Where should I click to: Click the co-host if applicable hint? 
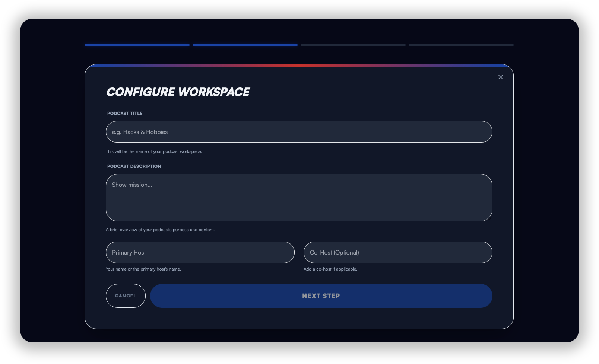(330, 269)
